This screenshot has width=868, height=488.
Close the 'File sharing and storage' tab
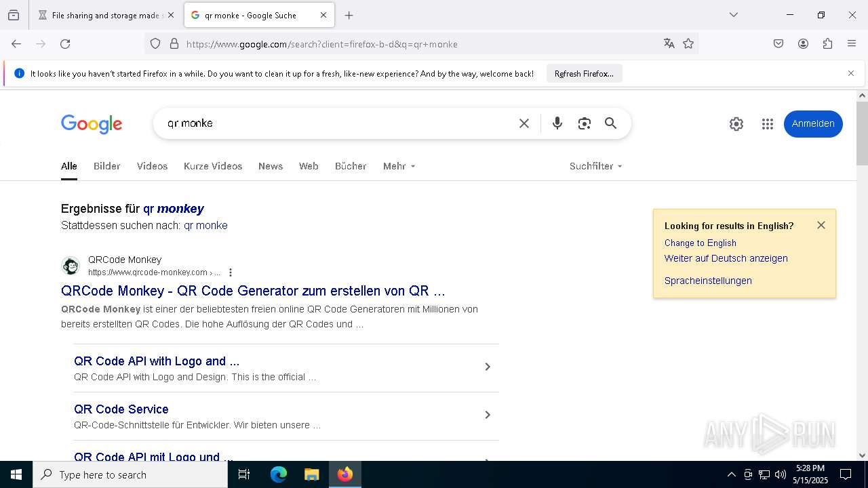171,15
